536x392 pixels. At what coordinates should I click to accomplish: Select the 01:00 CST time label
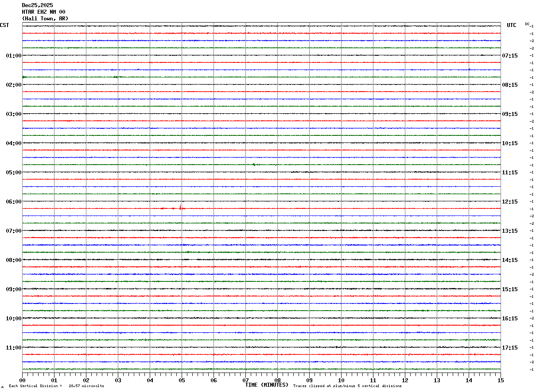coord(14,55)
